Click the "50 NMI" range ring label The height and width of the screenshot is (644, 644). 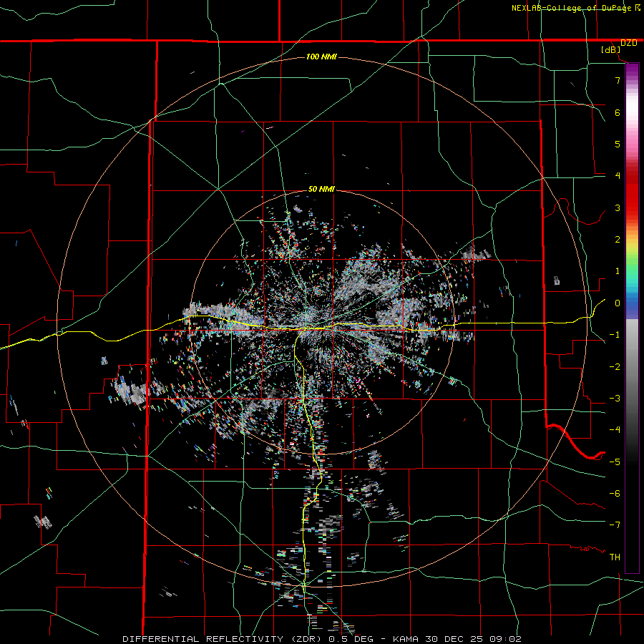click(321, 189)
